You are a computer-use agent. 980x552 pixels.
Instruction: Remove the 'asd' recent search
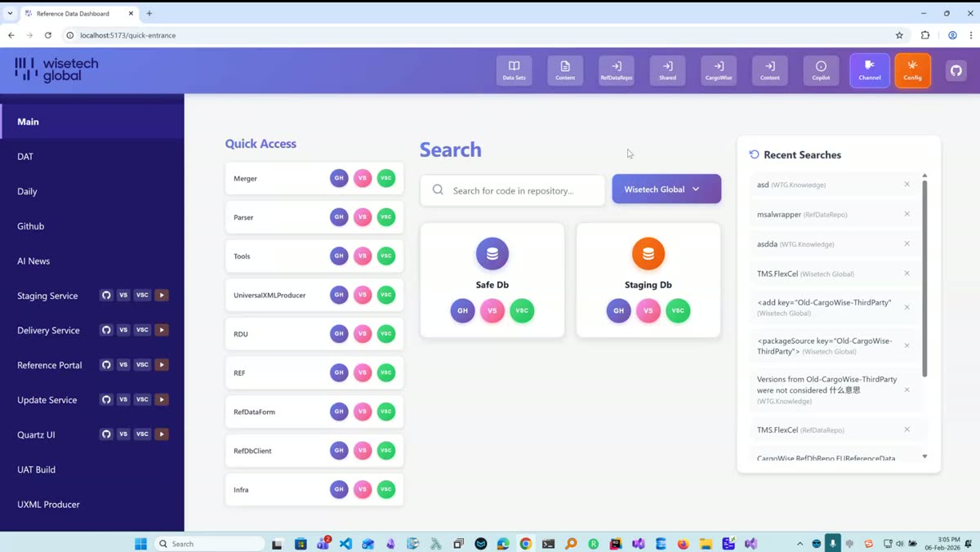tap(906, 185)
